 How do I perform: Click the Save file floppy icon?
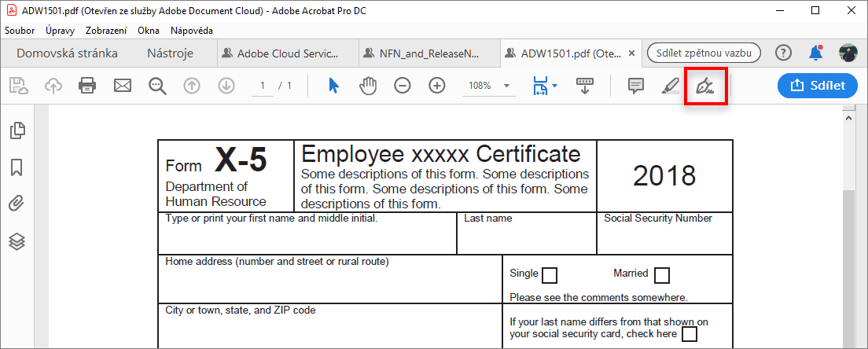pos(20,86)
